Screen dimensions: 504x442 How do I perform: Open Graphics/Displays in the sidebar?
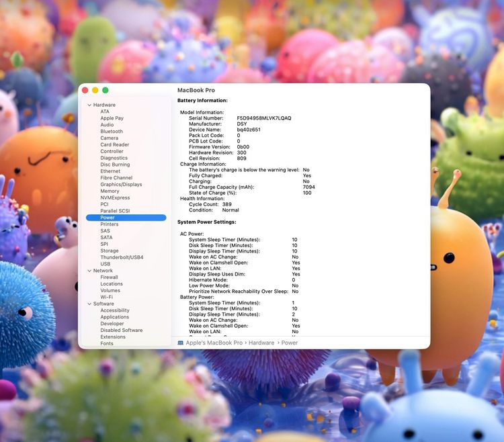click(121, 184)
